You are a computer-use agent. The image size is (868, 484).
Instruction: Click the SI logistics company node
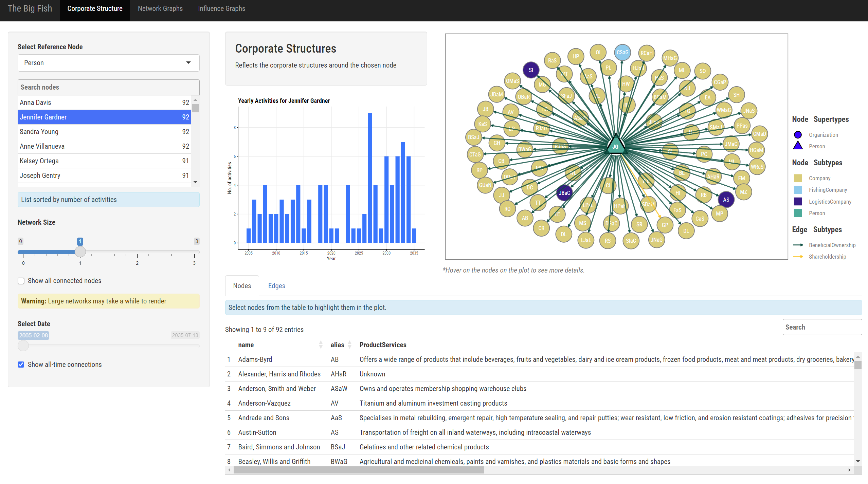531,70
